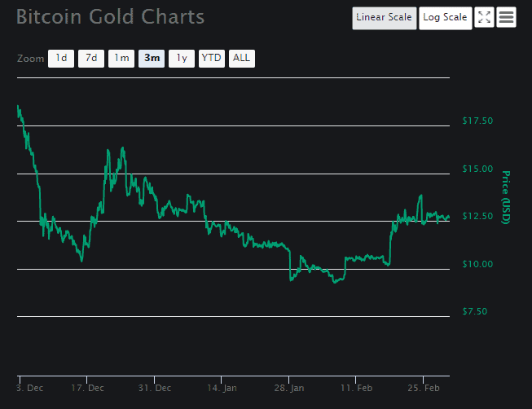The width and height of the screenshot is (532, 409).
Task: Click the $15.00 price axis label
Action: click(477, 169)
